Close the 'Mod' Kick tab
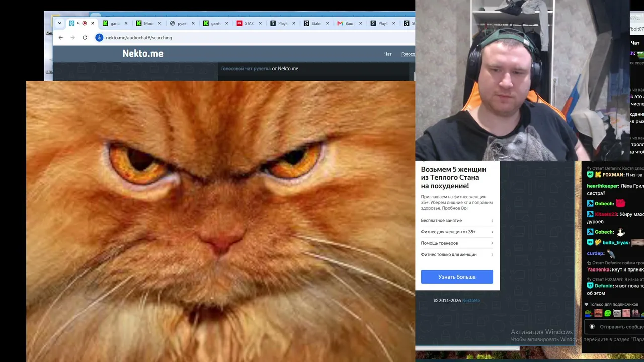Screen dimensions: 644x362 tap(159, 23)
